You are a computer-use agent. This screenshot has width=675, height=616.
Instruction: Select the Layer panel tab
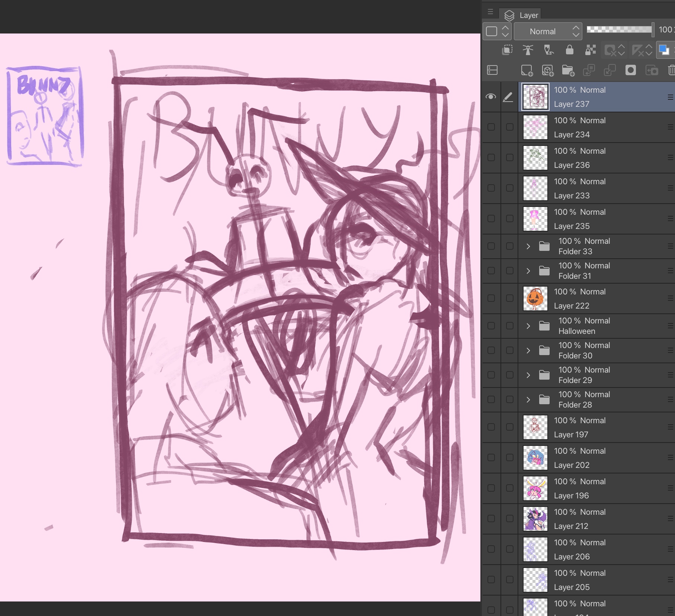(521, 15)
